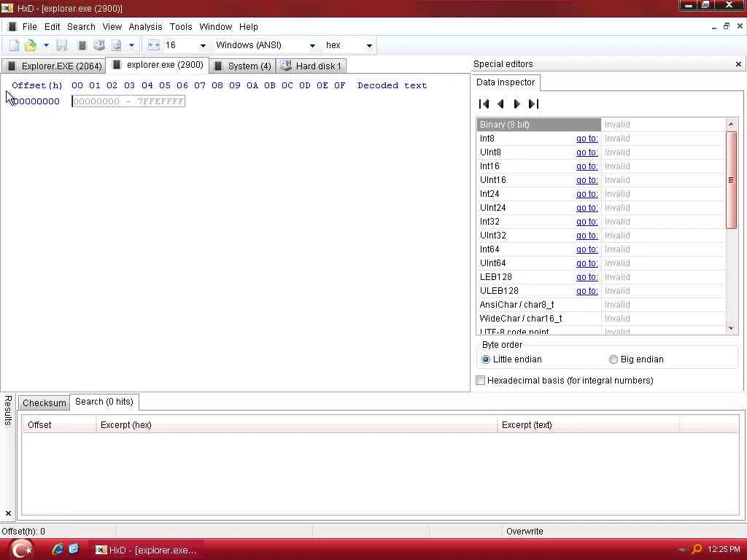The image size is (747, 560).
Task: Click the Excerpt (text) column header
Action: point(589,425)
